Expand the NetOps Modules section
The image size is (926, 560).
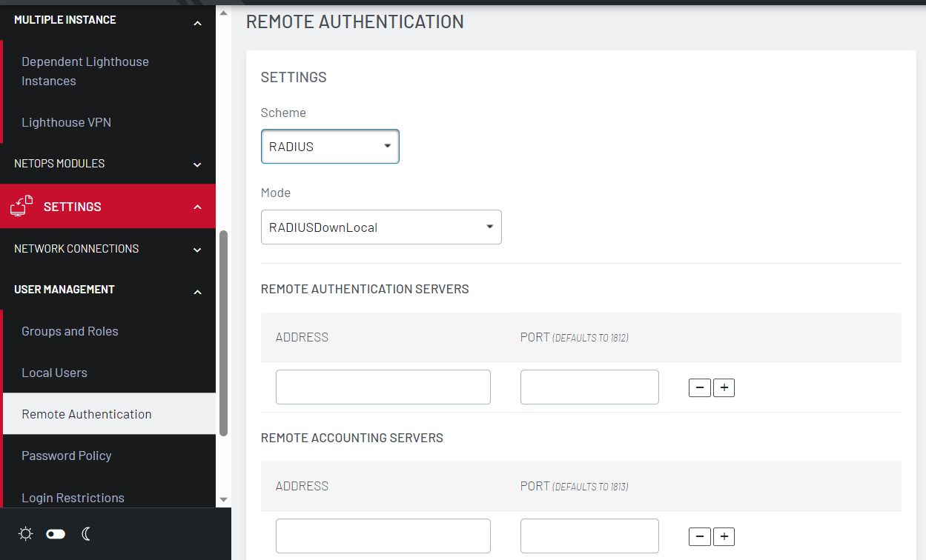point(197,164)
